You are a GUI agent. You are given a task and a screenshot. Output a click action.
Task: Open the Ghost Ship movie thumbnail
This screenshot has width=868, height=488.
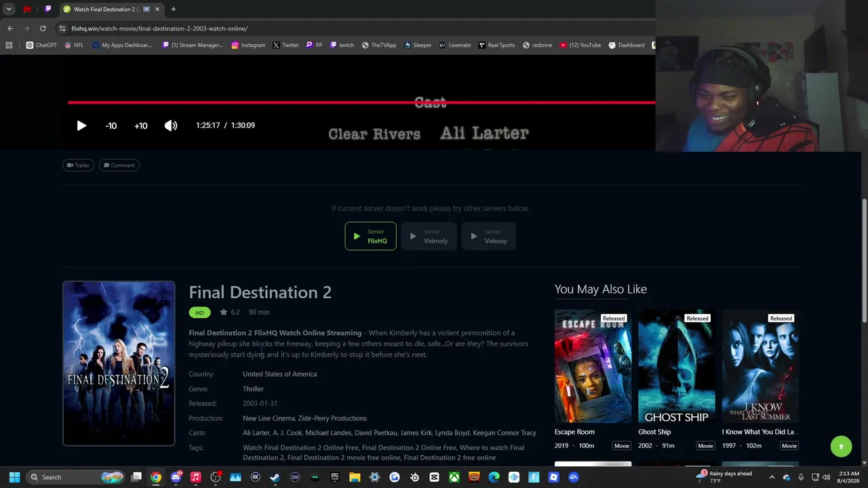(677, 366)
